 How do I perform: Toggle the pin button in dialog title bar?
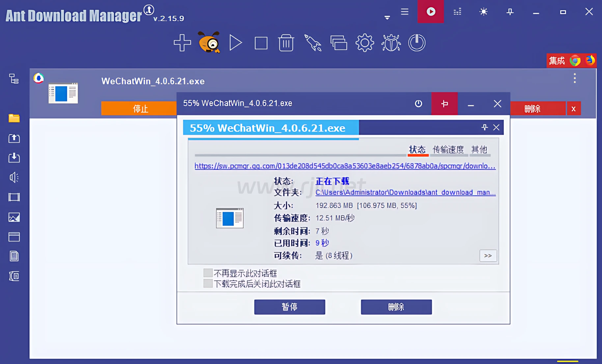[x=444, y=104]
